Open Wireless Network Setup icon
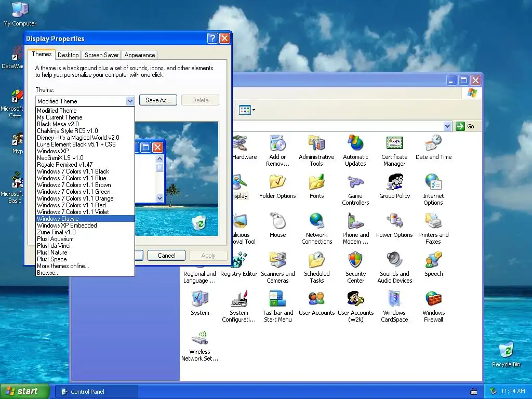This screenshot has height=399, width=532. click(200, 345)
